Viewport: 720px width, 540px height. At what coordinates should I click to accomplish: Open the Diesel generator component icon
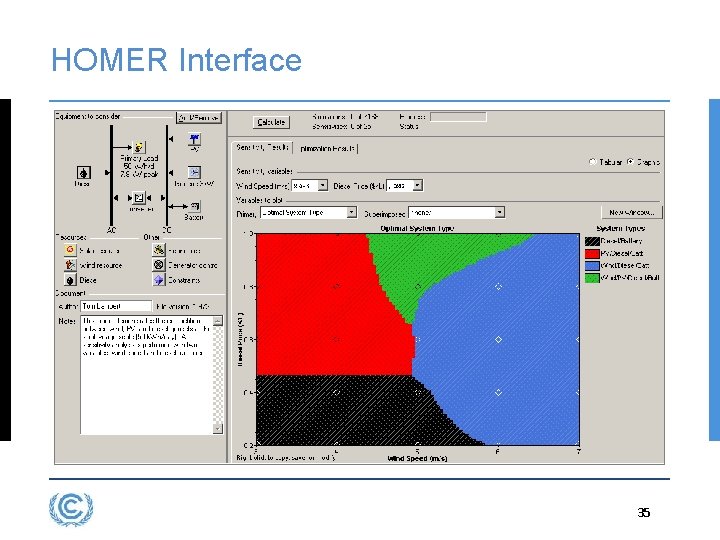[84, 173]
